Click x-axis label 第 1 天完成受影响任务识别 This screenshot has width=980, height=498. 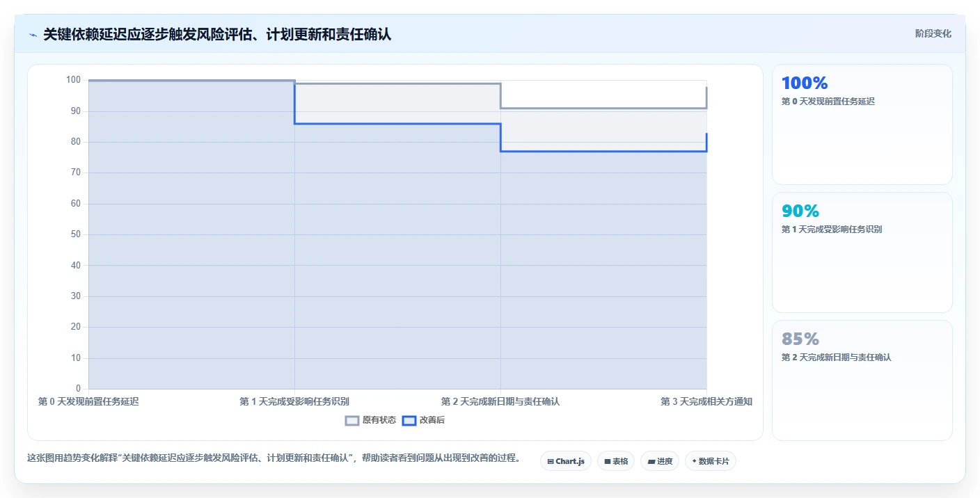294,401
